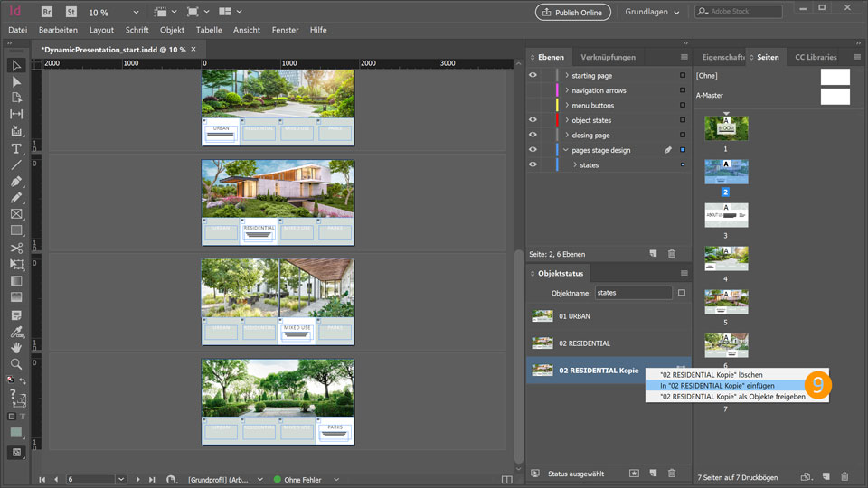Open Adobe Bridge with Br icon
Viewport: 868px width, 488px height.
coord(47,12)
